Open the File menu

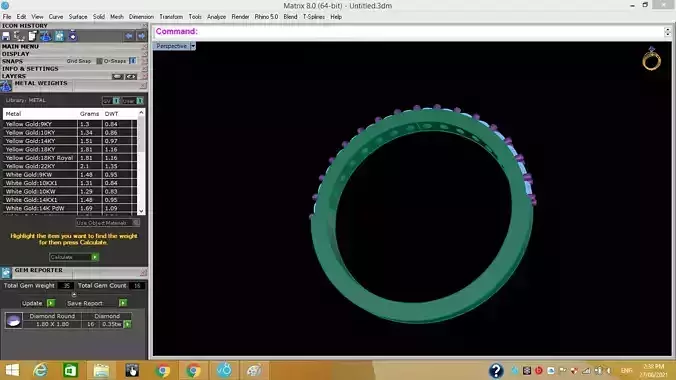[7, 17]
